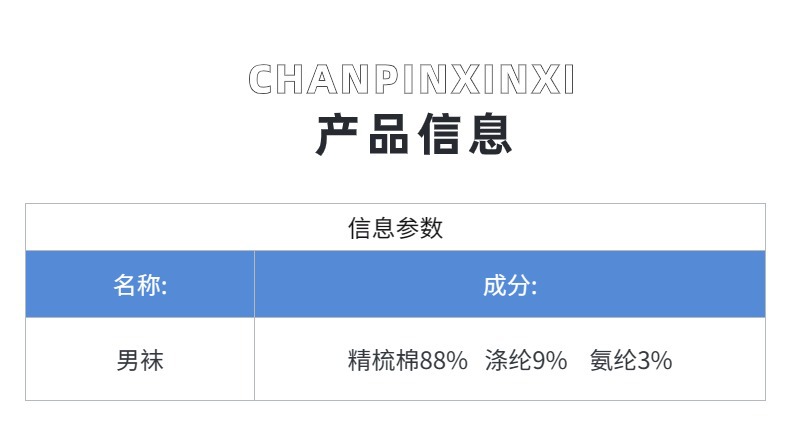Image resolution: width=790 pixels, height=424 pixels.
Task: Click the 9% figure after 涤纶
Action: tap(551, 360)
